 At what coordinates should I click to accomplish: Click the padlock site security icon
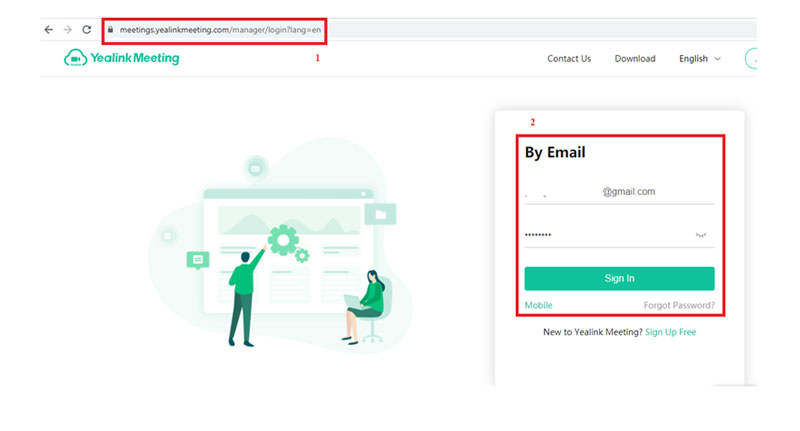[111, 30]
